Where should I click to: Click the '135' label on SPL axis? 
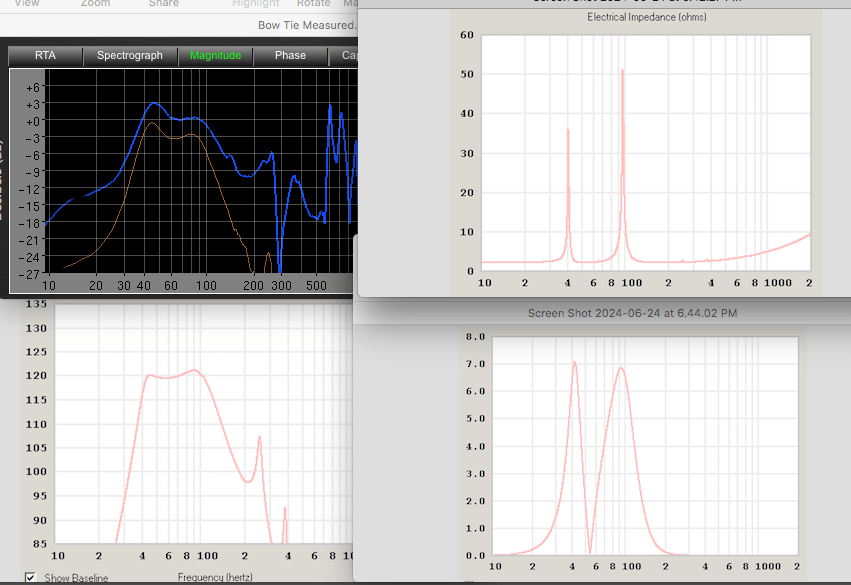pyautogui.click(x=36, y=304)
